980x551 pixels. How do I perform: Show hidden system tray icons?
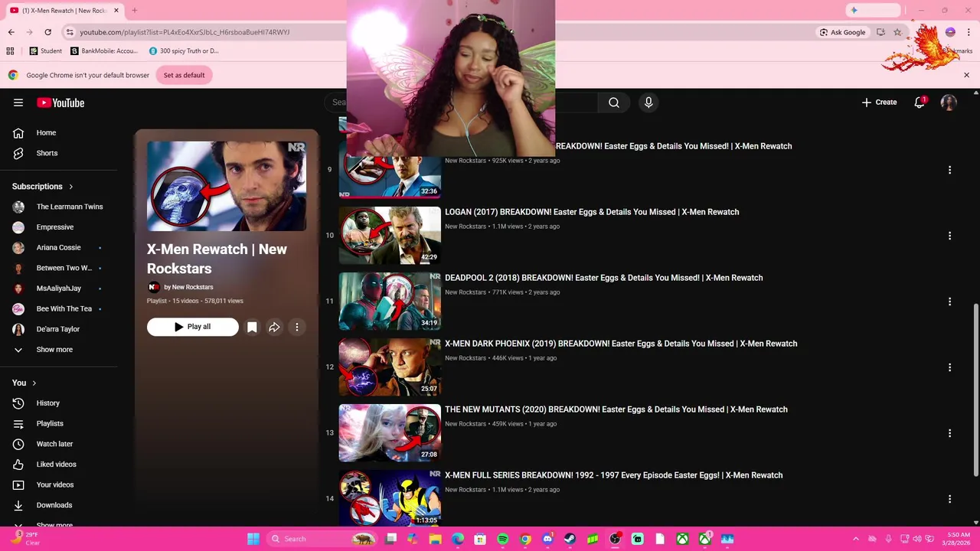856,539
